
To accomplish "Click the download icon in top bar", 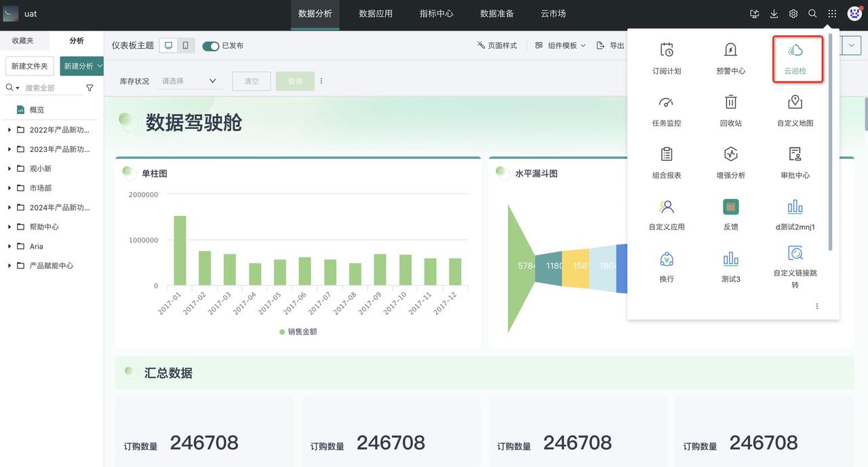I will tap(774, 14).
